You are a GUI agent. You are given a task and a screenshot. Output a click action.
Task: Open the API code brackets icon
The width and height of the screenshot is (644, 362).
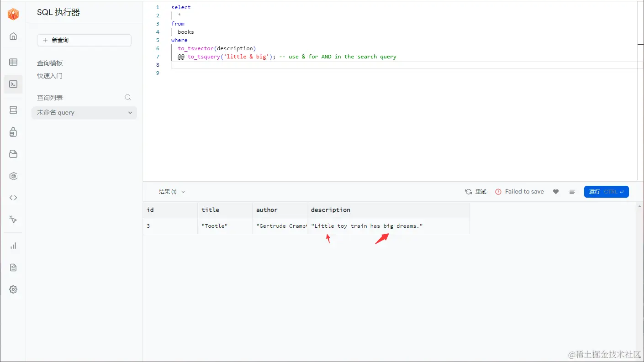point(13,198)
